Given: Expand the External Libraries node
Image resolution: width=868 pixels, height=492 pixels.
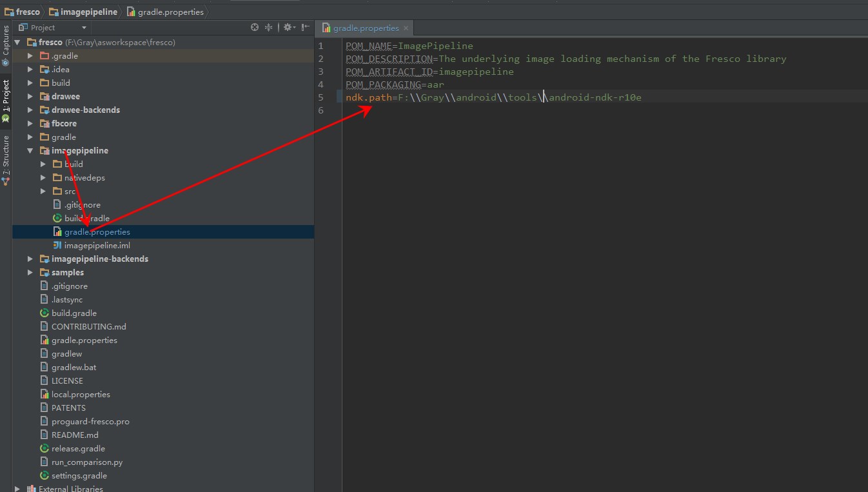Looking at the screenshot, I should pyautogui.click(x=17, y=489).
